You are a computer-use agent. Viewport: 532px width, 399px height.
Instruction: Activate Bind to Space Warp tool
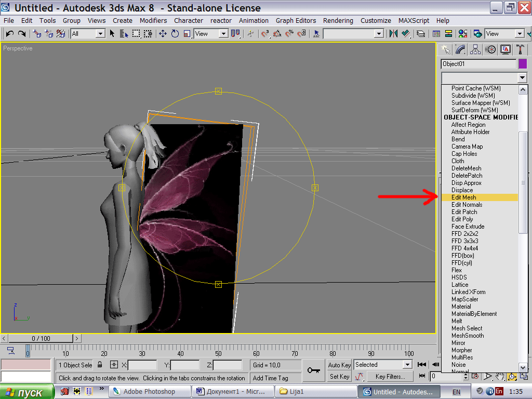click(61, 34)
